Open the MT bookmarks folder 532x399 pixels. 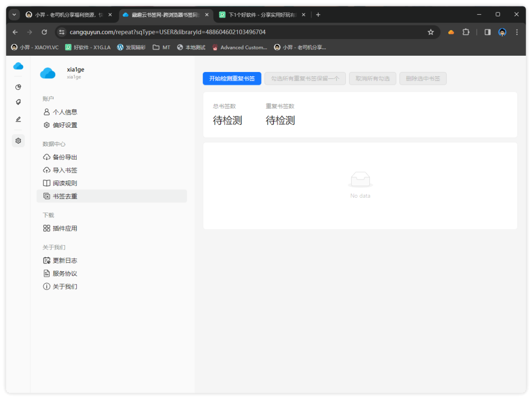pyautogui.click(x=162, y=47)
